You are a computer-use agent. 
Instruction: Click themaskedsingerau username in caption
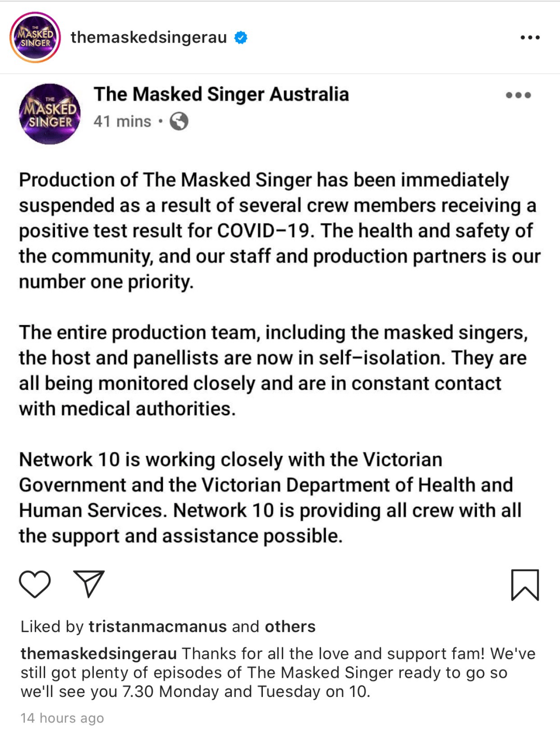click(x=99, y=653)
